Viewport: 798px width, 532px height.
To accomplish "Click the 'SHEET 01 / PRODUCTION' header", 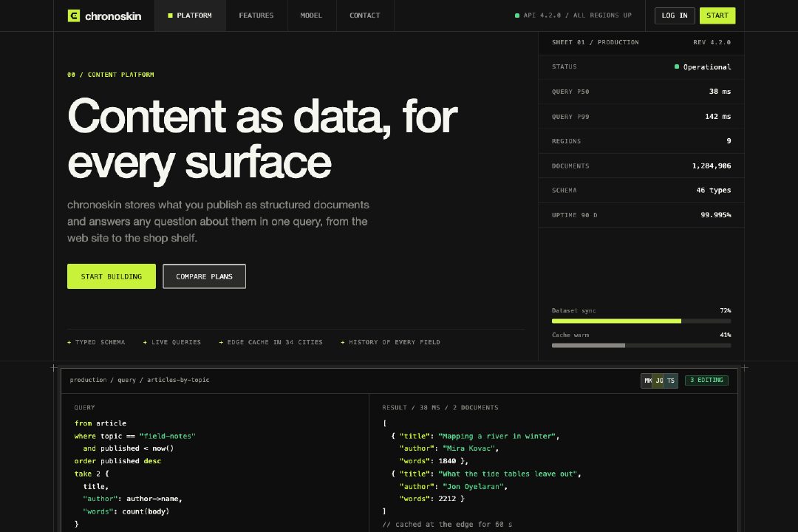I will (x=595, y=42).
